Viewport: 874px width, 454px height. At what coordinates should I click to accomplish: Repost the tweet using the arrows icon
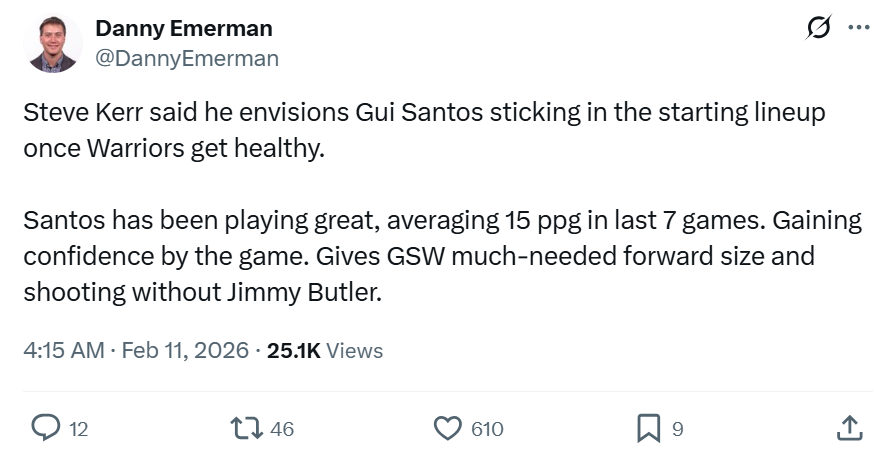tap(245, 428)
